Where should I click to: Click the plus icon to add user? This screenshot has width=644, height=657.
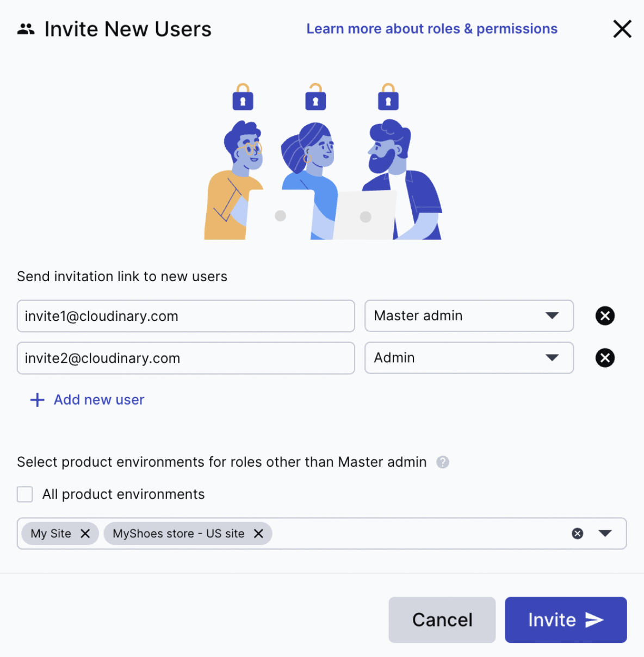tap(37, 400)
